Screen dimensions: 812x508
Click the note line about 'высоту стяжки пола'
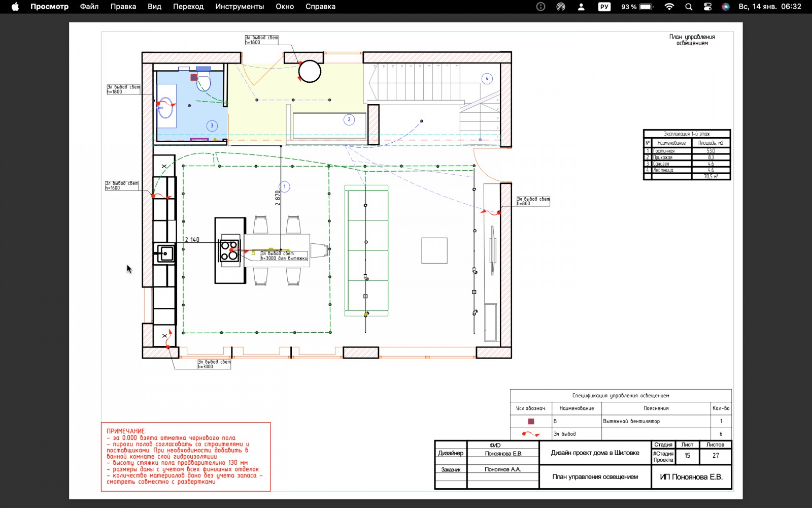pos(177,463)
